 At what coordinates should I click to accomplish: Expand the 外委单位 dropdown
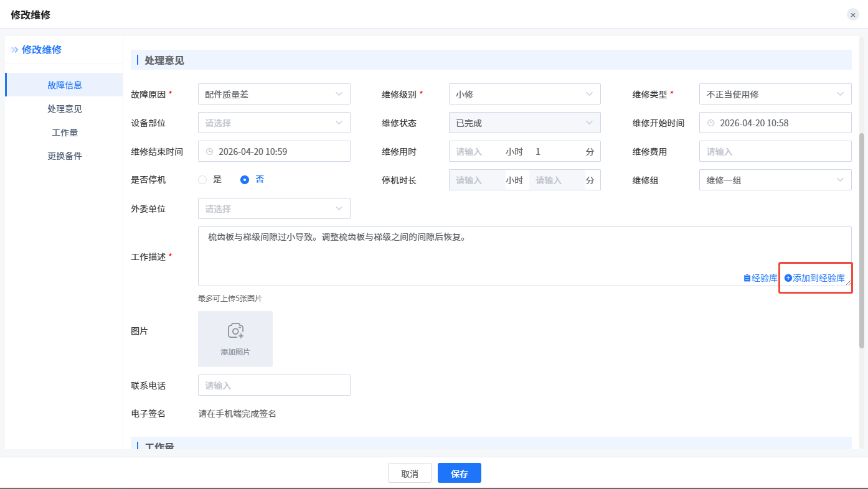click(x=274, y=208)
